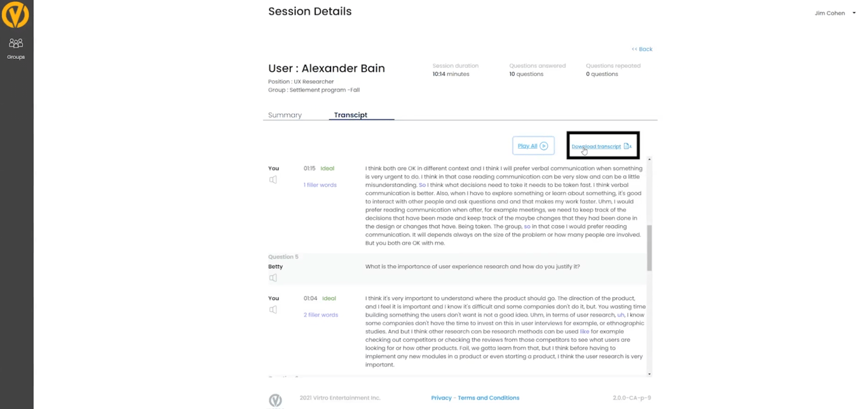This screenshot has width=868, height=409.
Task: Open the Privacy link in footer
Action: click(441, 398)
